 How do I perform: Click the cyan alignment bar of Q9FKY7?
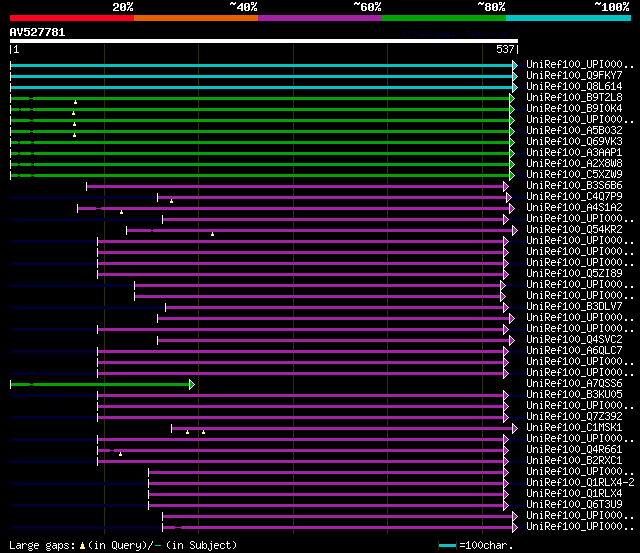pos(262,76)
